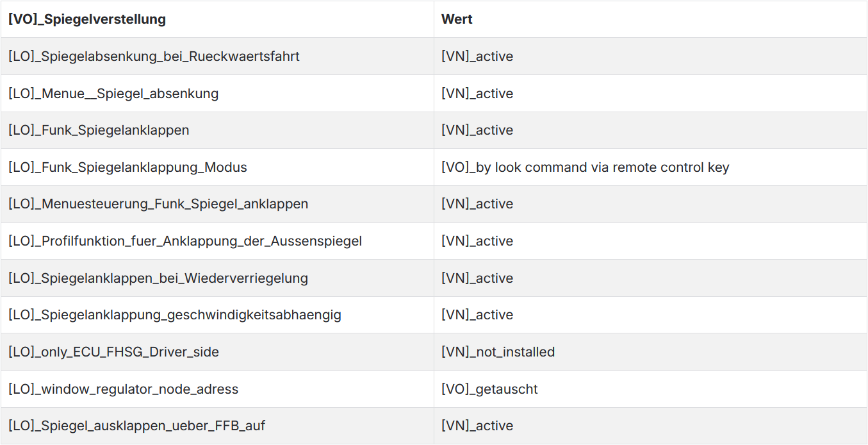This screenshot has width=868, height=445.
Task: Click the Wert column header
Action: tap(457, 19)
